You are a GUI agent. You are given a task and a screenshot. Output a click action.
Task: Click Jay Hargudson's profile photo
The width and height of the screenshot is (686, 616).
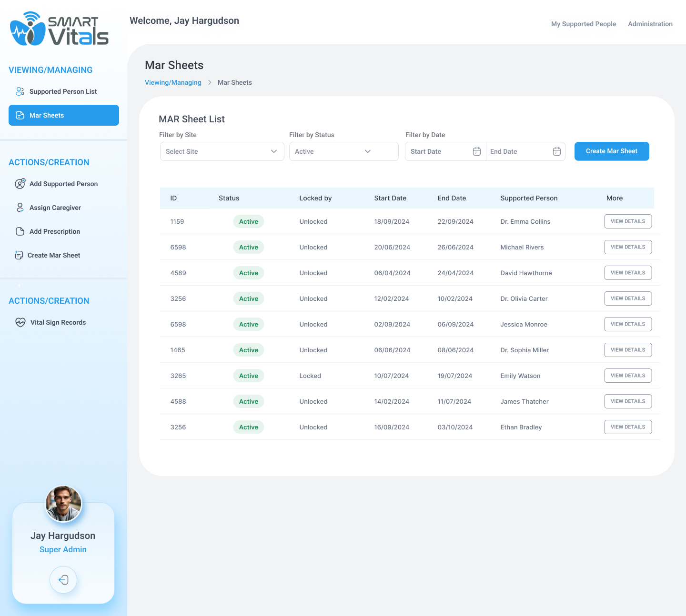(63, 504)
